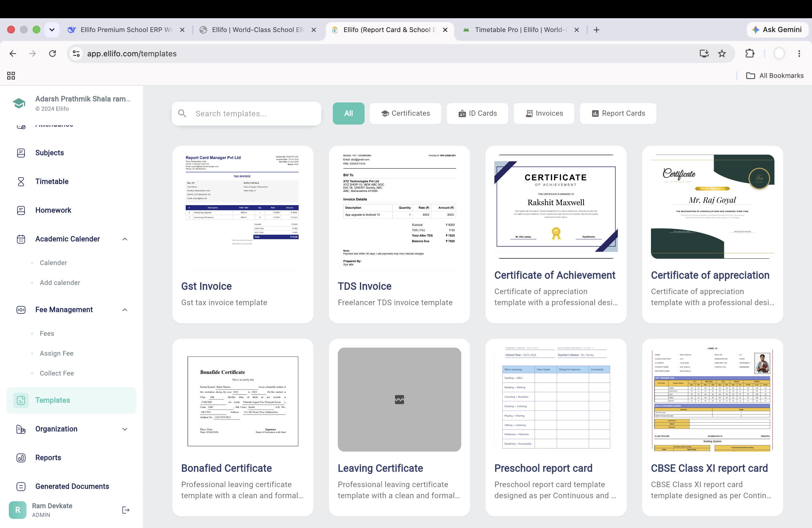The image size is (812, 528).
Task: Click the Academic Calender calendar icon
Action: (21, 239)
